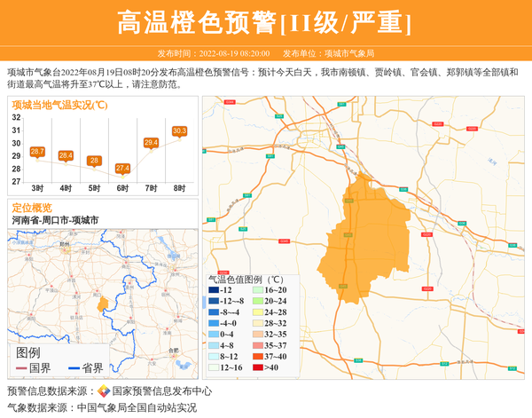Click the blue 省界 line symbol in legend
The height and width of the screenshot is (418, 532).
pos(73,368)
